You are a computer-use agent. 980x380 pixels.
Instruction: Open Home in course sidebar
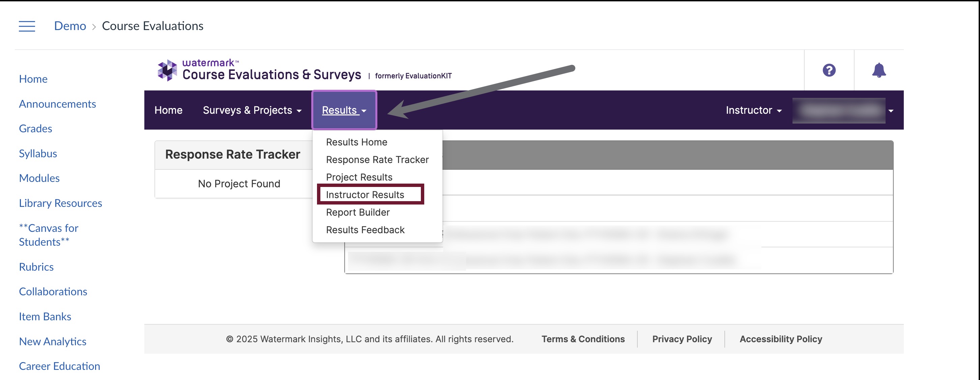tap(33, 79)
